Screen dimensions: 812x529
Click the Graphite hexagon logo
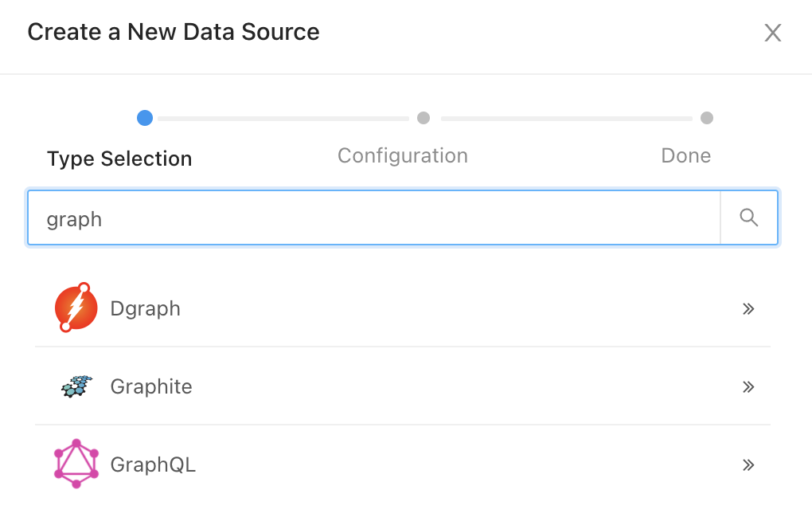pyautogui.click(x=76, y=386)
